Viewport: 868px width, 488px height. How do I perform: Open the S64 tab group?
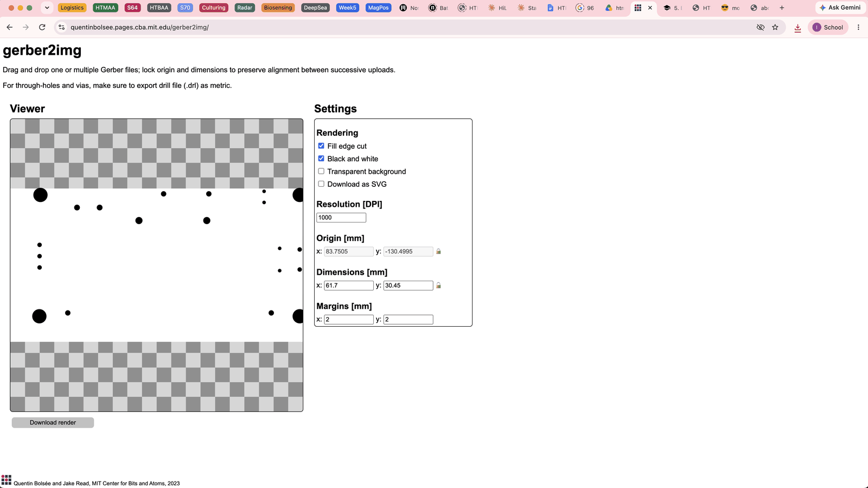132,8
